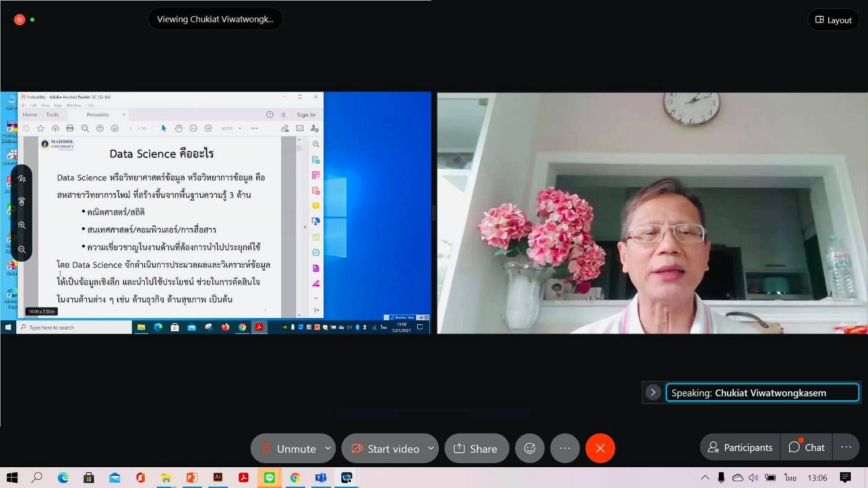
Task: Open the Chat panel
Action: click(x=806, y=448)
